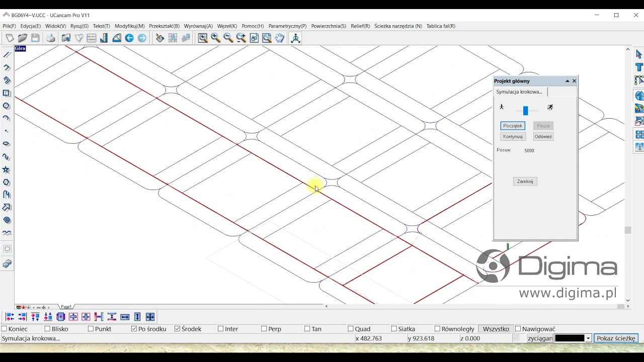Select the wave curve tool in left toolbar
644x362 pixels.
7,233
